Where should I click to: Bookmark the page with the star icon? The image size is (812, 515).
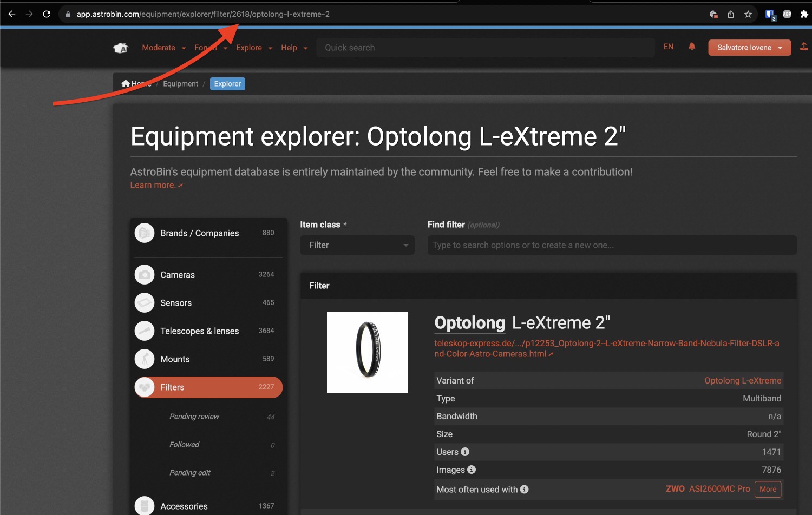coord(748,14)
